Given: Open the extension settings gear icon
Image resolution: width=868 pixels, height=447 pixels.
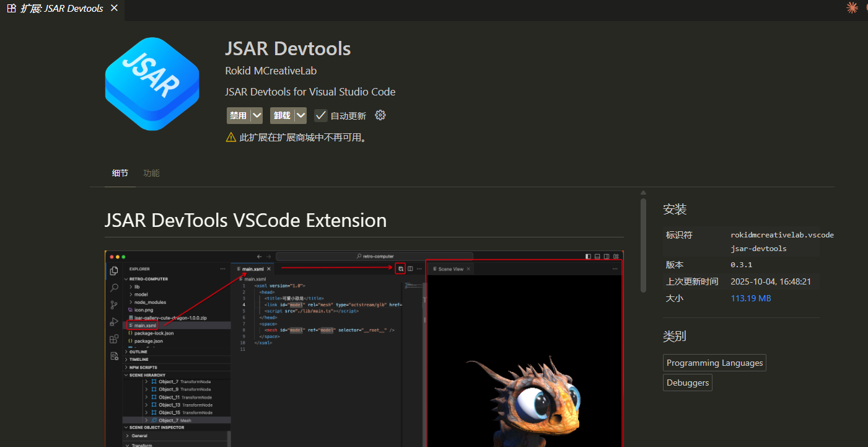Looking at the screenshot, I should click(380, 115).
